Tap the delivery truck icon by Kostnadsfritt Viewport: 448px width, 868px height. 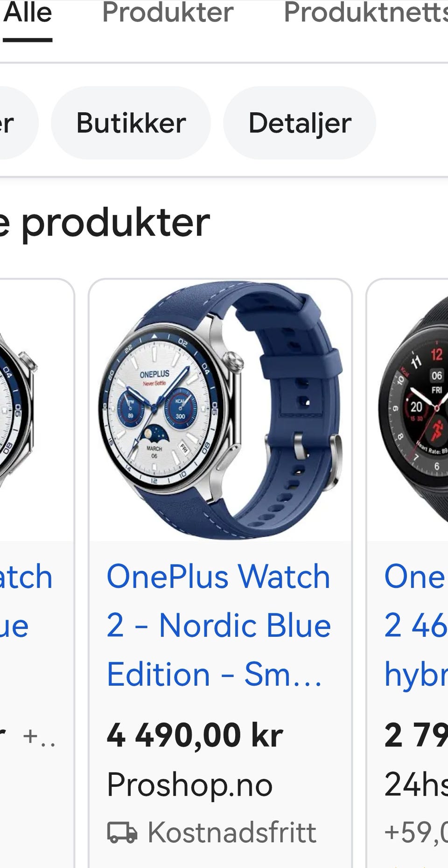[x=122, y=833]
